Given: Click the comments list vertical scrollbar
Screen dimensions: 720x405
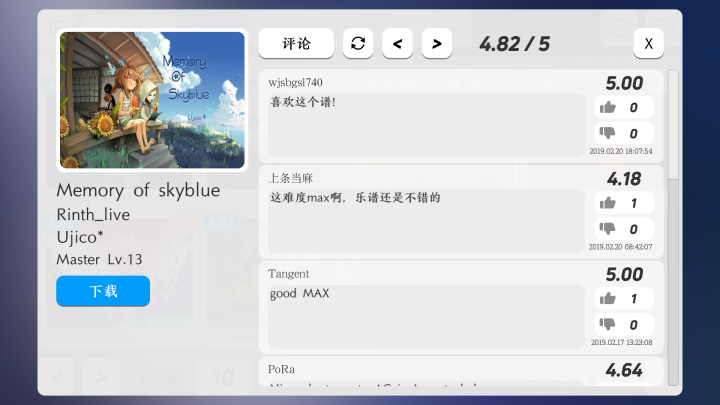Looking at the screenshot, I should tap(673, 227).
